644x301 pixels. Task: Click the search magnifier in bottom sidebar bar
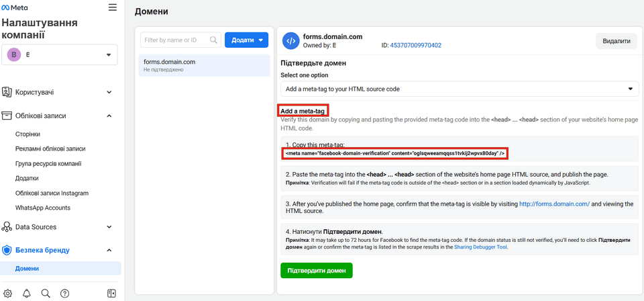pyautogui.click(x=46, y=294)
